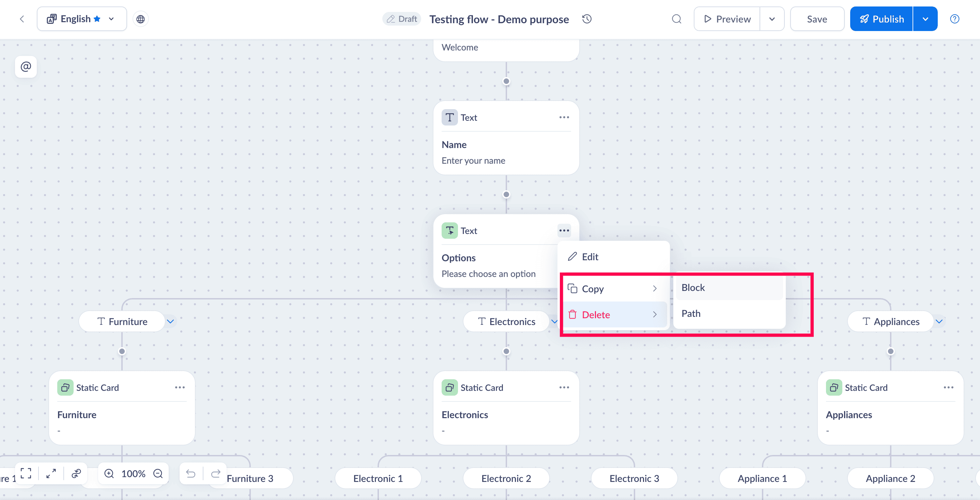Screen dimensions: 980x500
Task: Click the undo arrow icon
Action: click(x=190, y=473)
